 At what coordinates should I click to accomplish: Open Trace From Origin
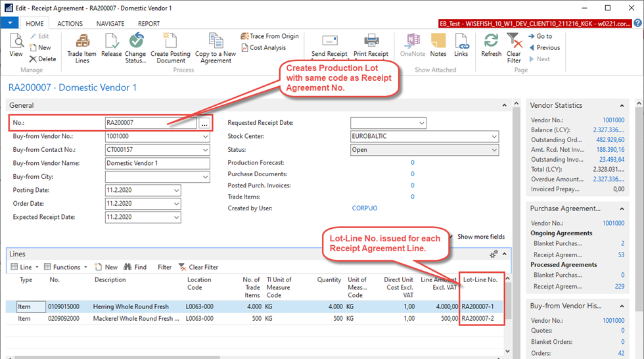[269, 37]
